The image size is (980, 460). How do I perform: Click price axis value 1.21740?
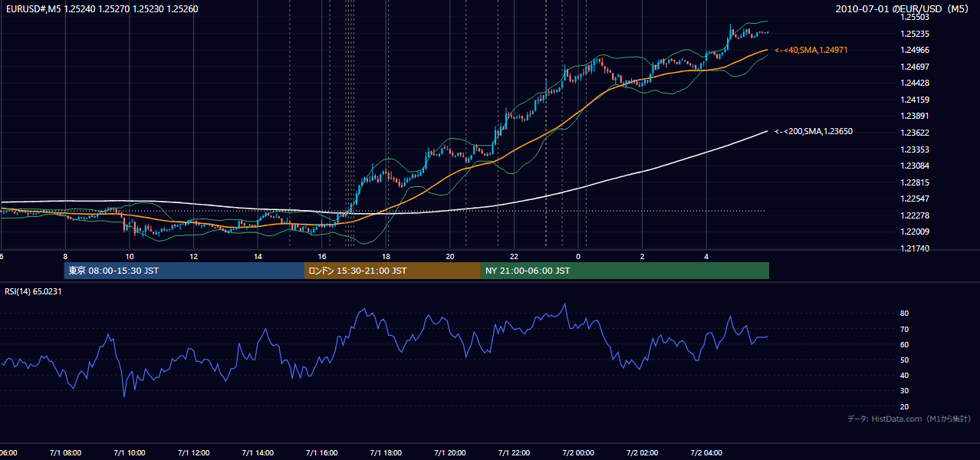(915, 248)
